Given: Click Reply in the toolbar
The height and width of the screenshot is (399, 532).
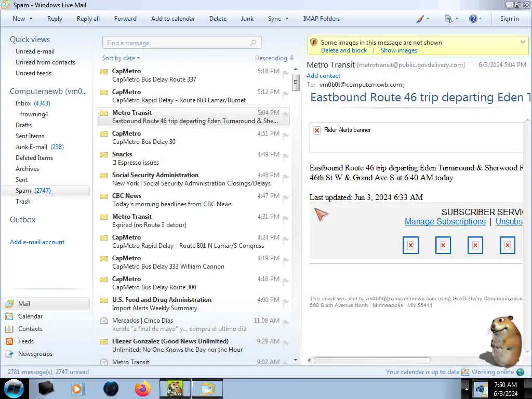Looking at the screenshot, I should 55,19.
